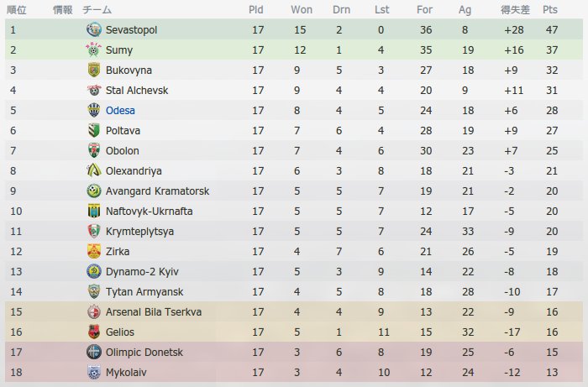Click the チーム column header
The image size is (588, 387).
[97, 10]
